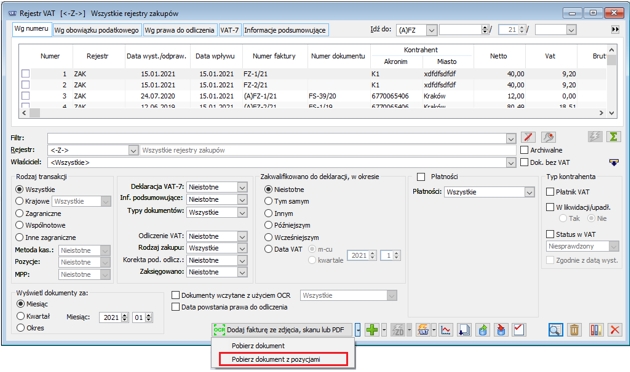Screen dimensions: 630x372
Task: Tick Dokumenty wczytane z użyciem OCR checkbox
Action: [x=175, y=295]
